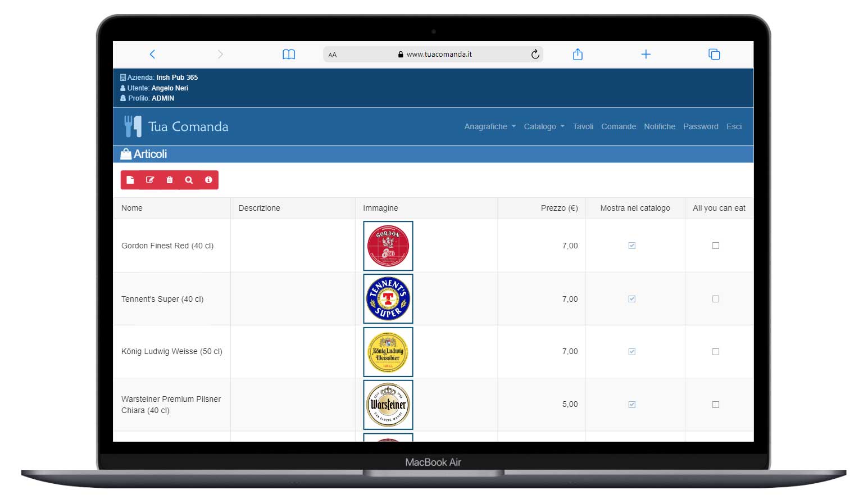Enable All you can eat for Gordon Finest Red
Image resolution: width=868 pixels, height=499 pixels.
point(716,246)
